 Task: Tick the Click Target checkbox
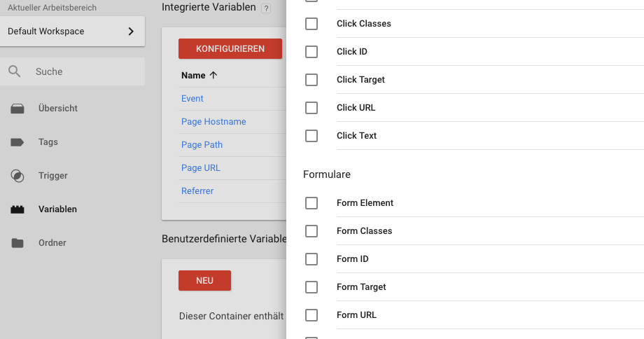click(x=311, y=80)
